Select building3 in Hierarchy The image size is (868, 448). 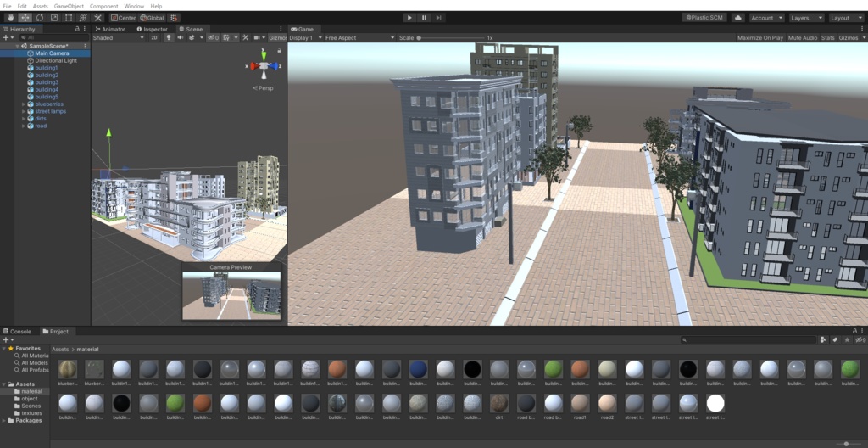click(47, 82)
